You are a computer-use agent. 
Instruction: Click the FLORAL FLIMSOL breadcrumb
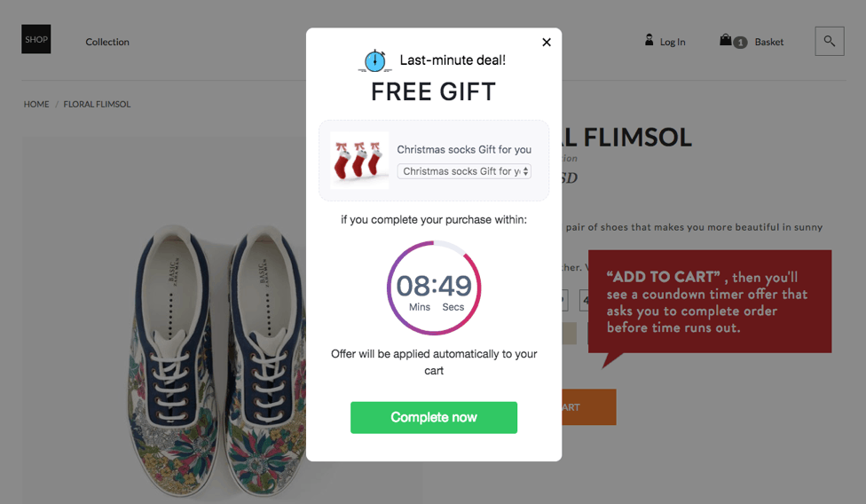(97, 104)
